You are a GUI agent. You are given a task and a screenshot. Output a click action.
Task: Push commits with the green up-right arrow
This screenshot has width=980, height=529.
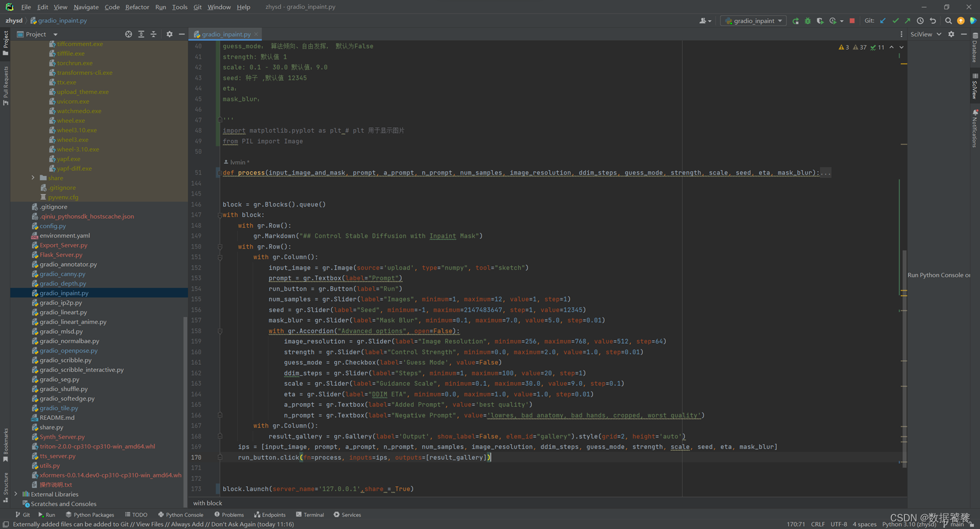(x=908, y=21)
